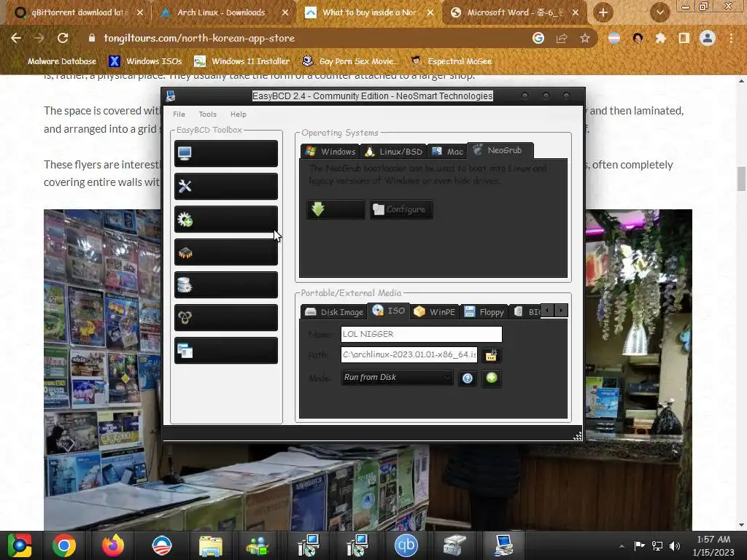Expand the browser tab search dropdown
747x560 pixels.
point(659,12)
